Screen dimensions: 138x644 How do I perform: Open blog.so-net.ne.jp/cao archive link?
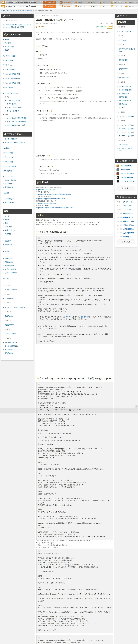[53, 194]
